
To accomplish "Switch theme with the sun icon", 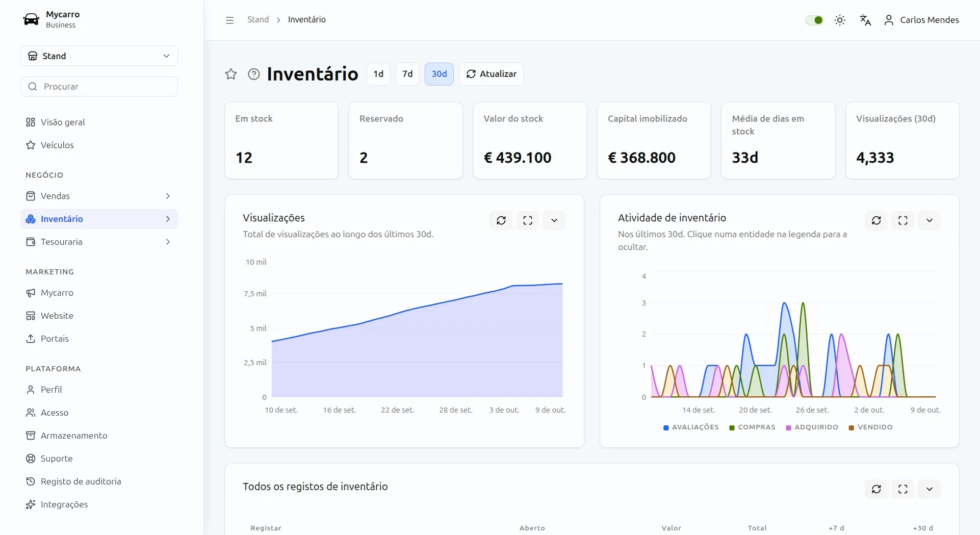I will click(840, 20).
